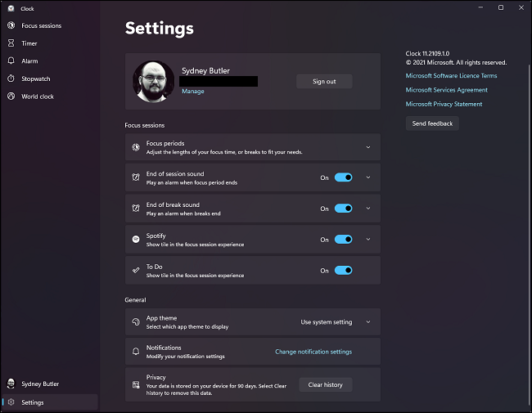
Task: Click Sydney Butler's profile picture
Action: click(153, 82)
